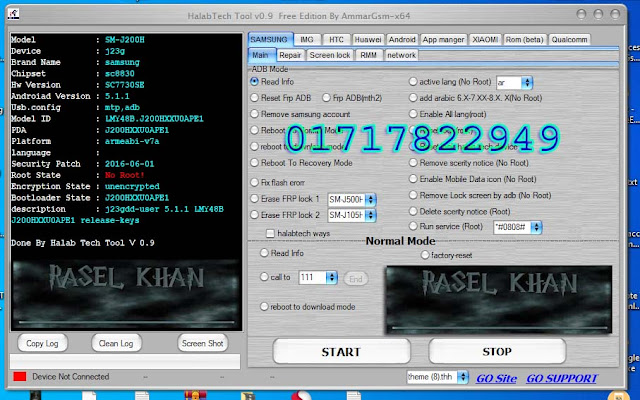Open the active lang 'ar' dropdown
Screen dimensions: 640x400
(527, 82)
